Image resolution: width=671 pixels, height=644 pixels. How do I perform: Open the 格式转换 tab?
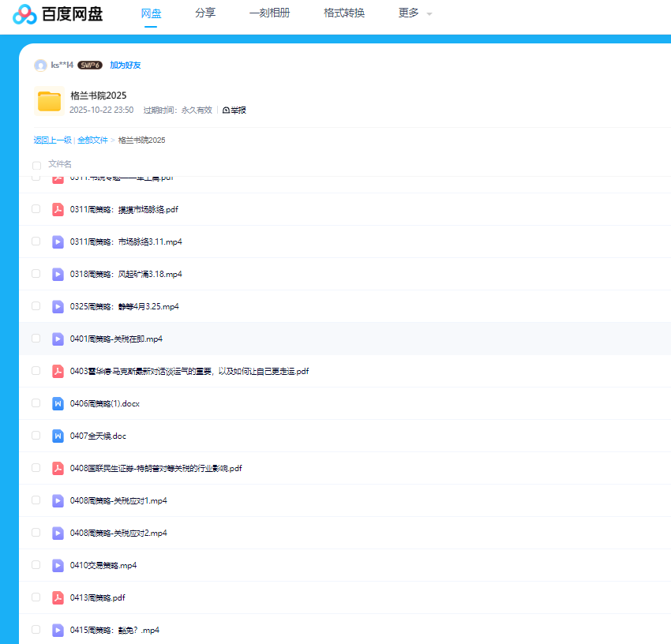[344, 13]
